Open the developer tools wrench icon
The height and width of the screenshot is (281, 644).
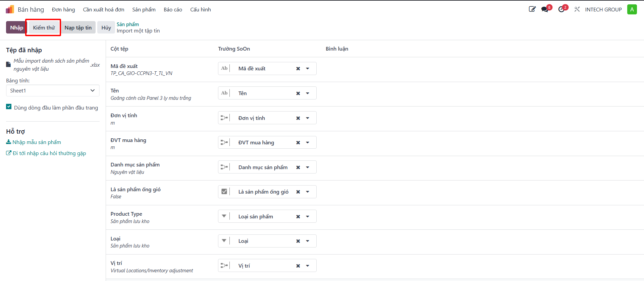[577, 9]
